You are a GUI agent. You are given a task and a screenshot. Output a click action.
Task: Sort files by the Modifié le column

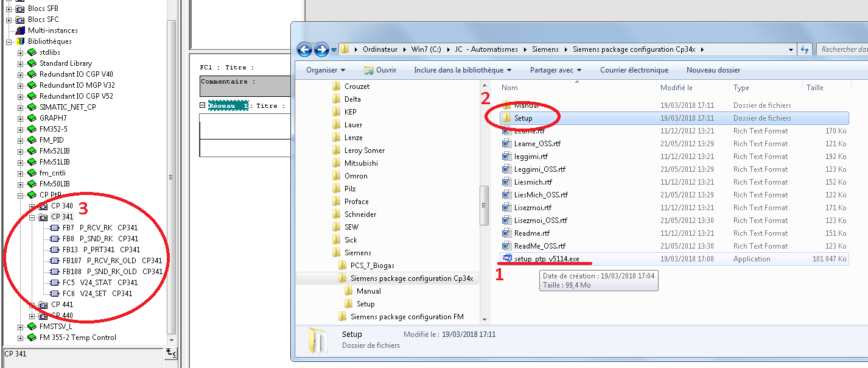coord(676,88)
